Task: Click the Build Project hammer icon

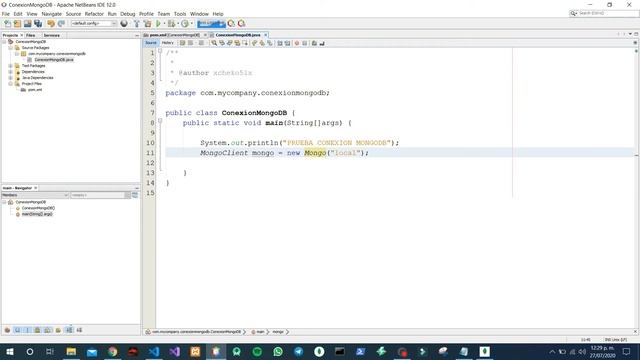Action: tap(137, 24)
